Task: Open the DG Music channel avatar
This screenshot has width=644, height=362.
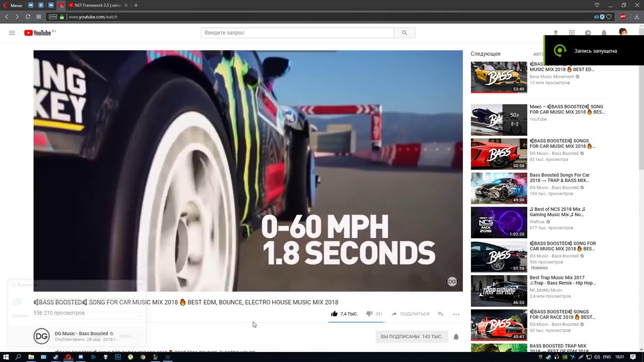Action: (x=42, y=336)
